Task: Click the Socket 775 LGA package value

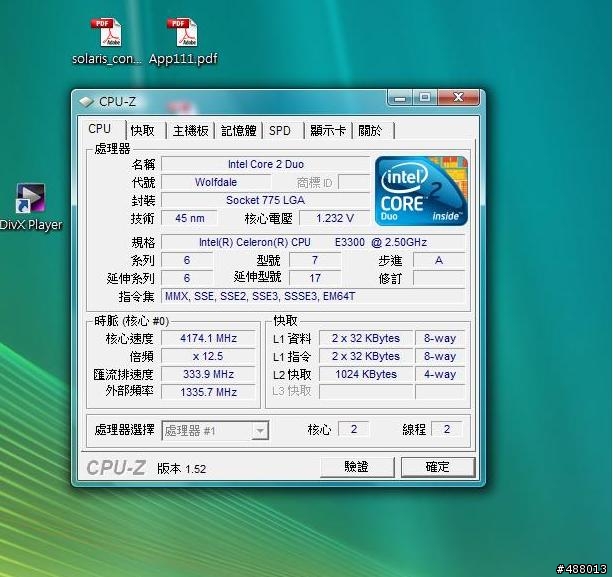Action: pyautogui.click(x=265, y=200)
